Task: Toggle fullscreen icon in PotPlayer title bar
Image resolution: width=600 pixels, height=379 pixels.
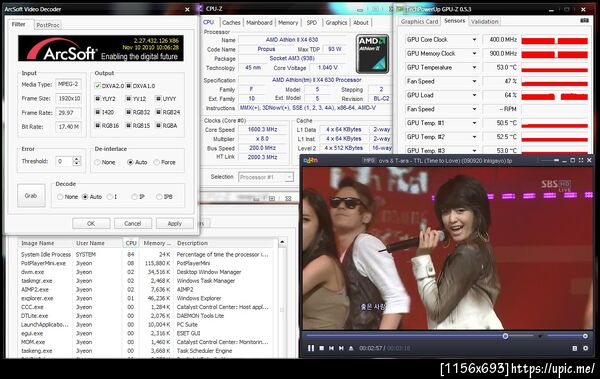Action: (x=581, y=160)
